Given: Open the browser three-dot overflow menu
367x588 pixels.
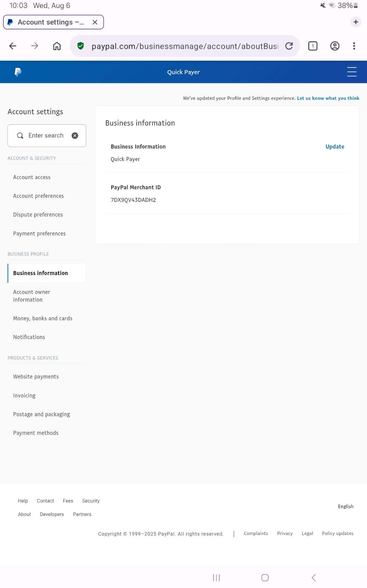Looking at the screenshot, I should 354,46.
